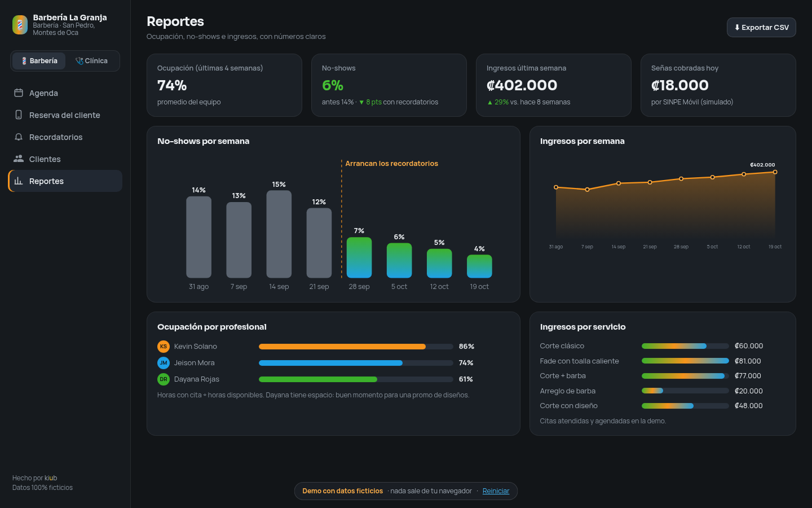Click Dayana Rojas's DR avatar
Viewport: 812px width, 508px height.
(164, 379)
